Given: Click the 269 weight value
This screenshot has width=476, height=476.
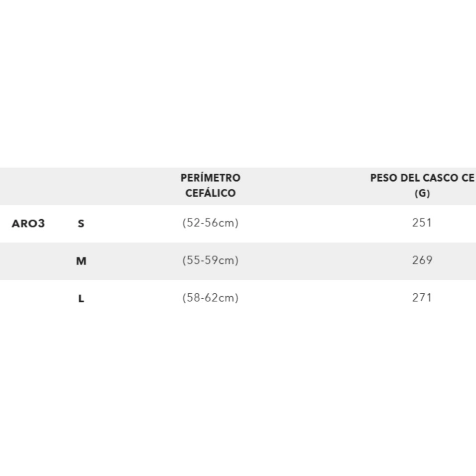Looking at the screenshot, I should click(422, 260).
